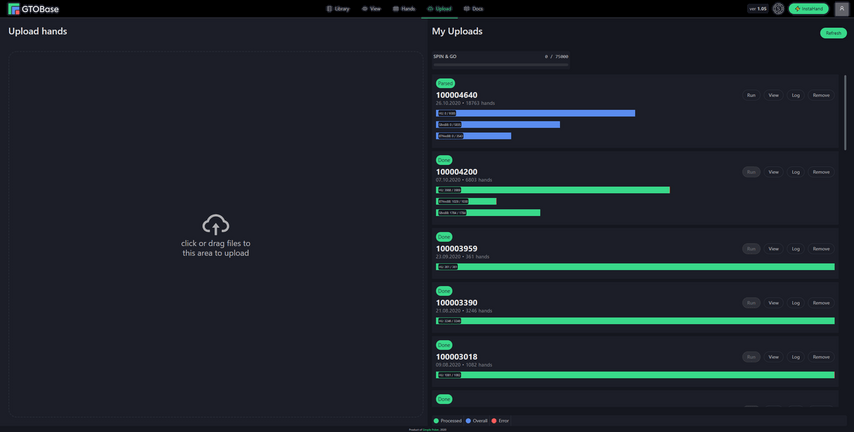This screenshot has width=854, height=432.
Task: Open the user profile avatar
Action: [x=841, y=9]
